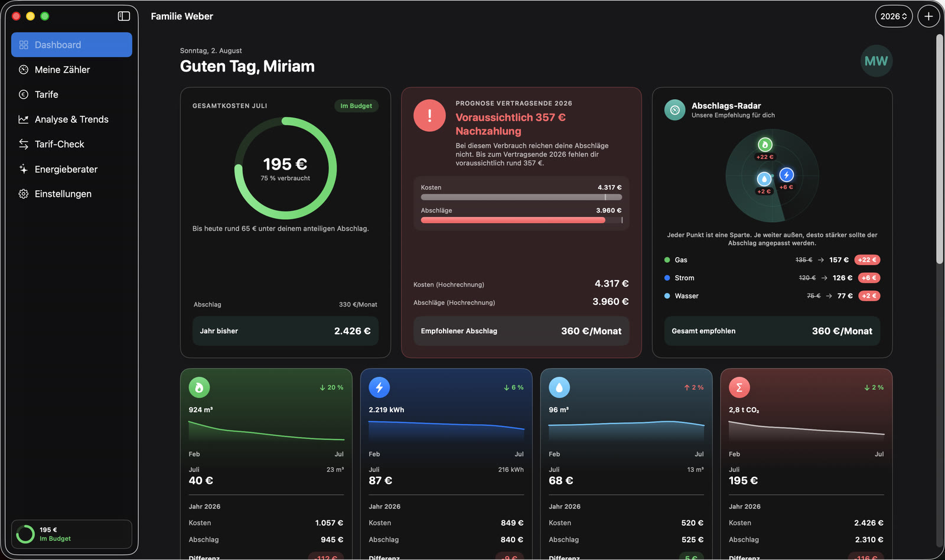
Task: Click the Abschlag 330 €/Monat line
Action: (285, 305)
